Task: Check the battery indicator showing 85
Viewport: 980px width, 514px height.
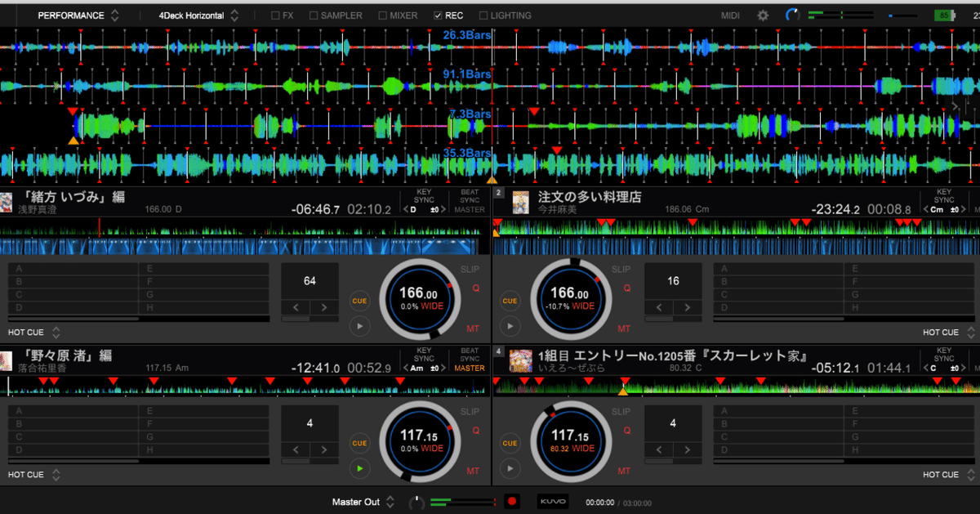Action: (x=944, y=15)
